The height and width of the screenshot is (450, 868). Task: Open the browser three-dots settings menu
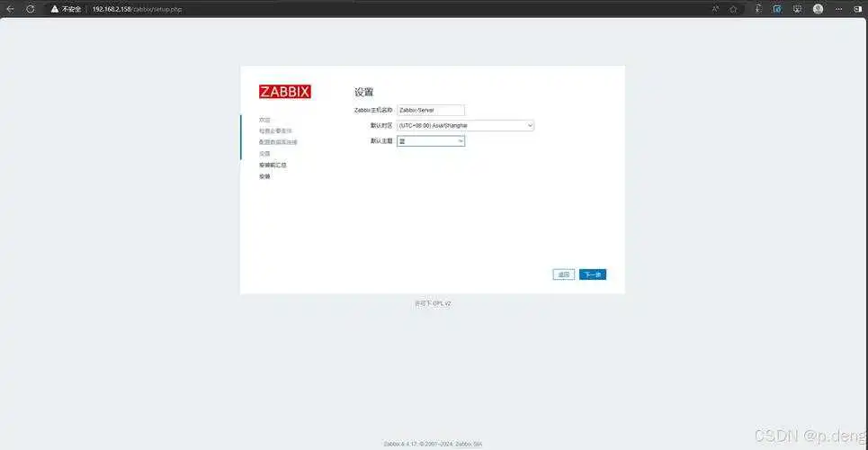point(838,9)
